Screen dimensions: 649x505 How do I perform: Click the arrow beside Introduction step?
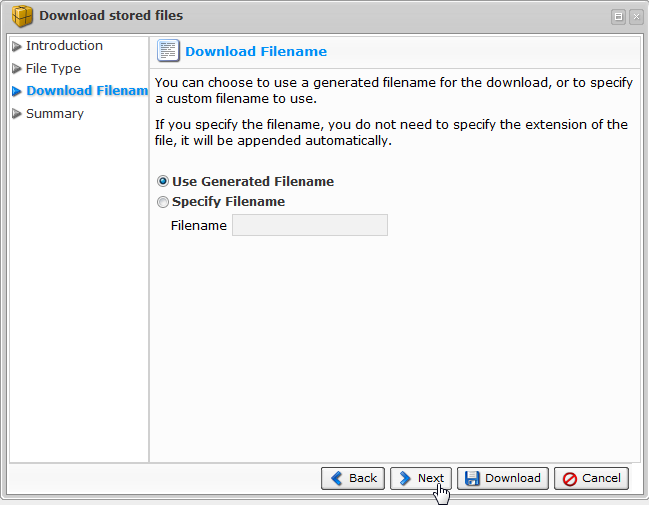(17, 46)
